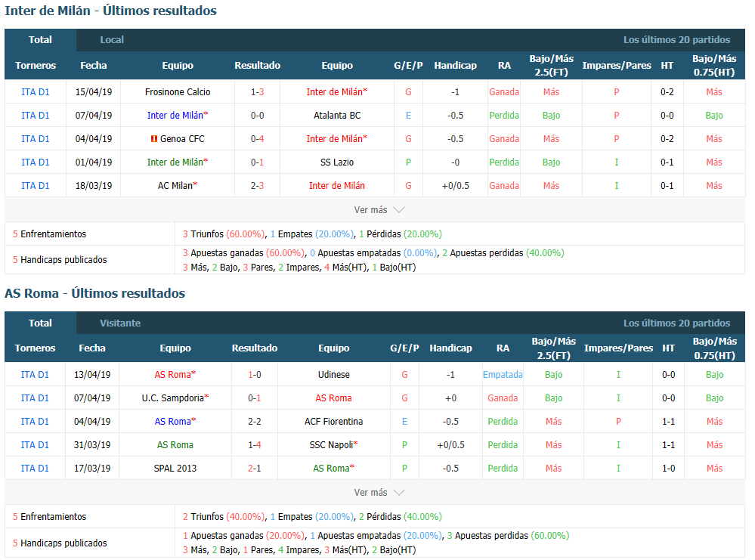Click the Frosinone Calcio team name
The image size is (755, 560).
pyautogui.click(x=178, y=92)
